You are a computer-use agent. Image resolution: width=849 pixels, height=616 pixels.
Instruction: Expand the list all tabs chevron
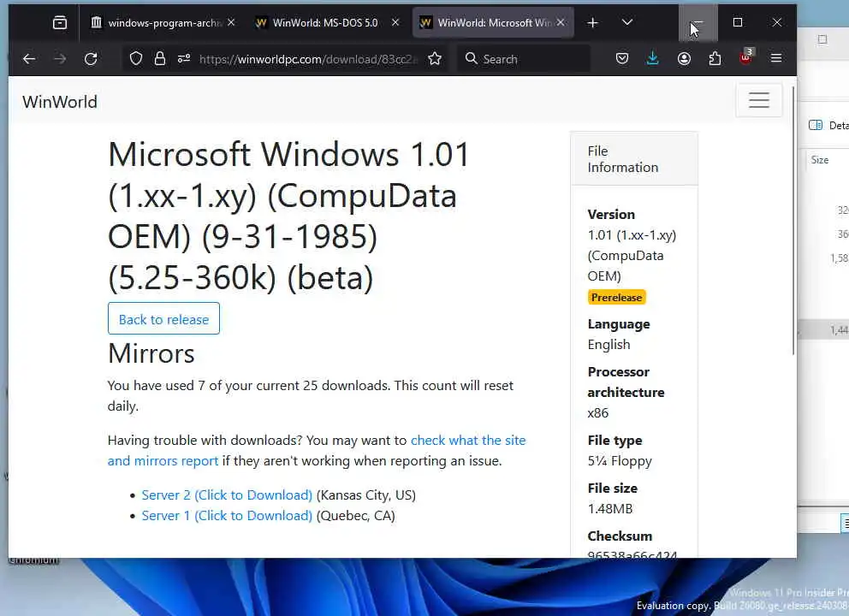pos(627,22)
